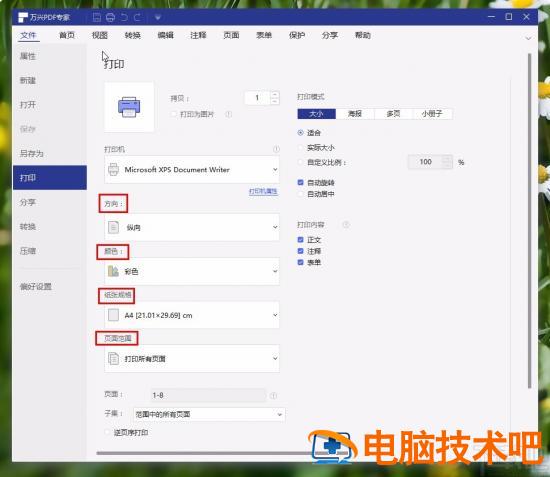Viewport: 550px width, 477px height.
Task: Select the 适合 radio button
Action: pos(300,133)
